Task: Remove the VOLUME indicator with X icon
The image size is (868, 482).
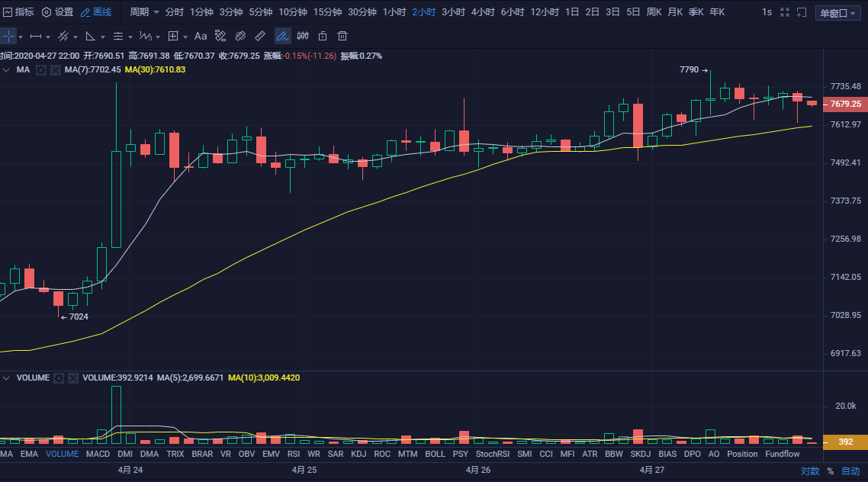Action: (73, 378)
